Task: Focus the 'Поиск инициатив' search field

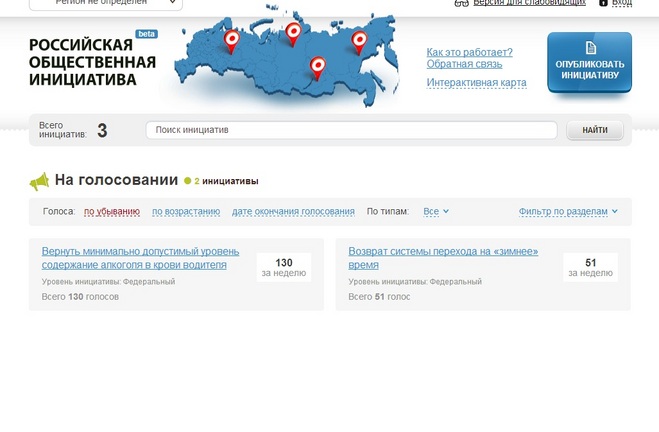Action: 351,130
